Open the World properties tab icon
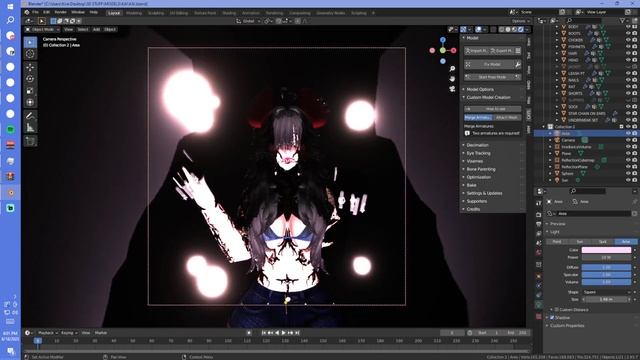Image resolution: width=640 pixels, height=360 pixels. pyautogui.click(x=539, y=253)
